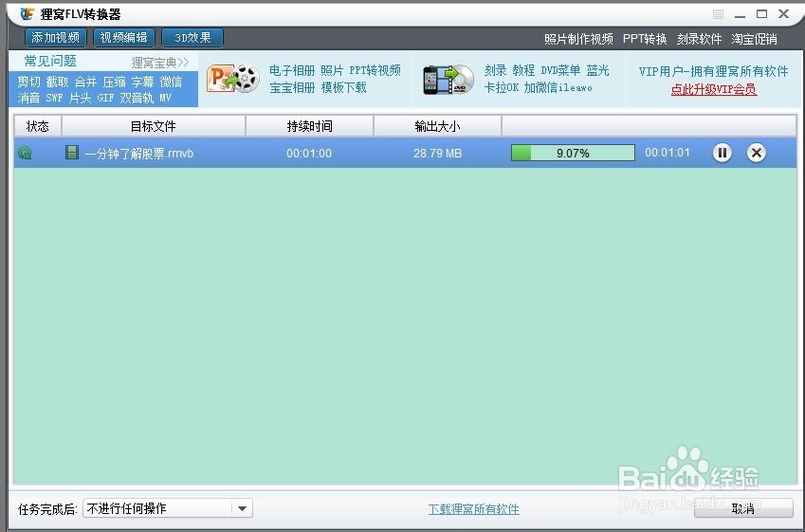Screen dimensions: 805x532
Task: Click the 状态 column header
Action: click(x=38, y=126)
